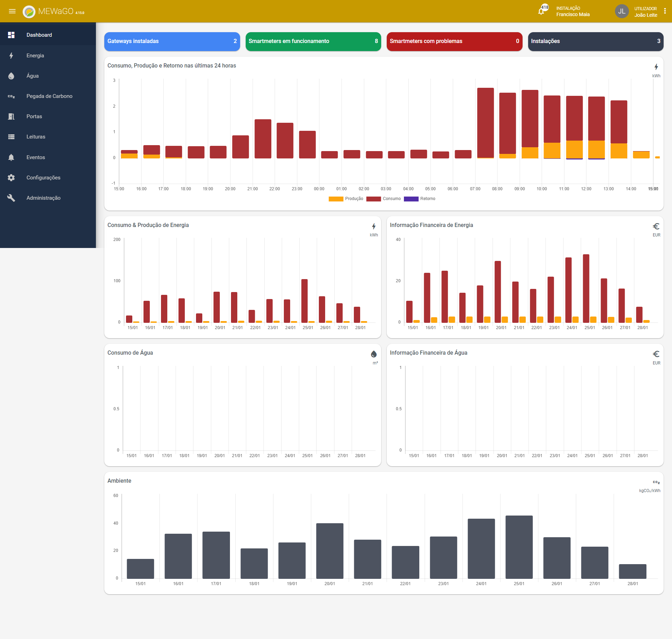Click the 24/01 bar in Financeira de Energia chart
This screenshot has height=639, width=672.
point(568,290)
